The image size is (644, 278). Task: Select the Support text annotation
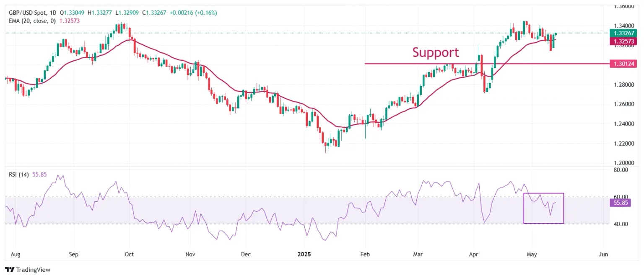click(436, 52)
